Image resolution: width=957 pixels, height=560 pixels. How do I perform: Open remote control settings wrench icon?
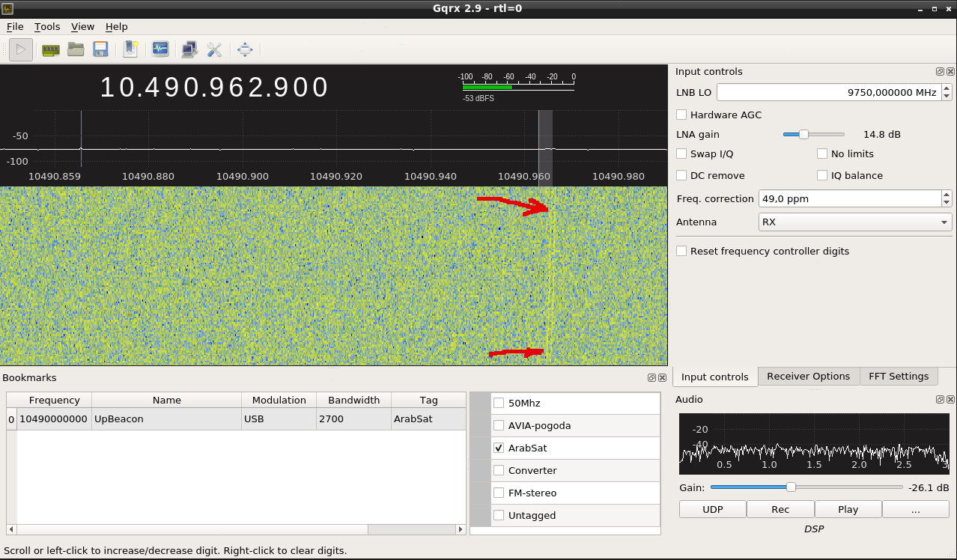pyautogui.click(x=214, y=50)
